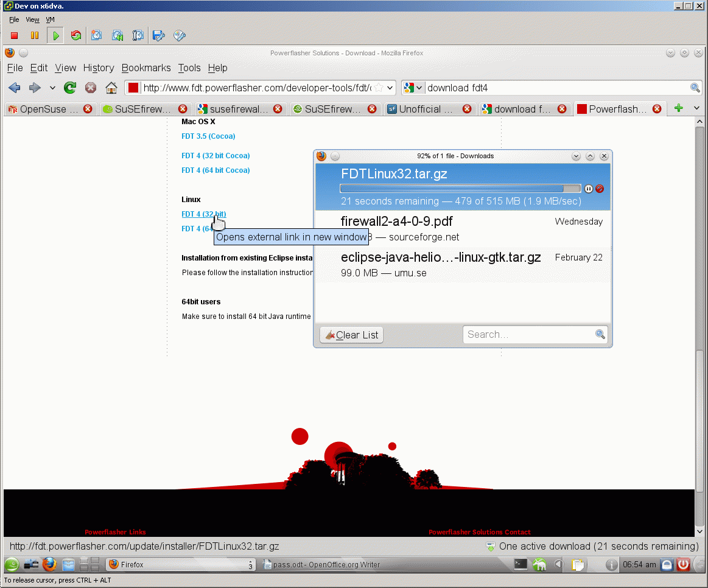Viewport: 708px width, 588px height.
Task: Click the one active download status indicator
Action: [592, 547]
